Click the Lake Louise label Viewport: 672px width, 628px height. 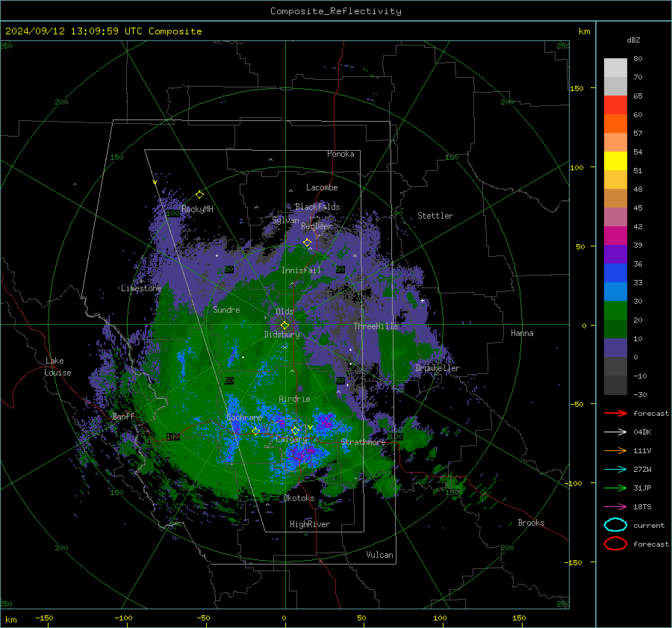click(x=57, y=367)
